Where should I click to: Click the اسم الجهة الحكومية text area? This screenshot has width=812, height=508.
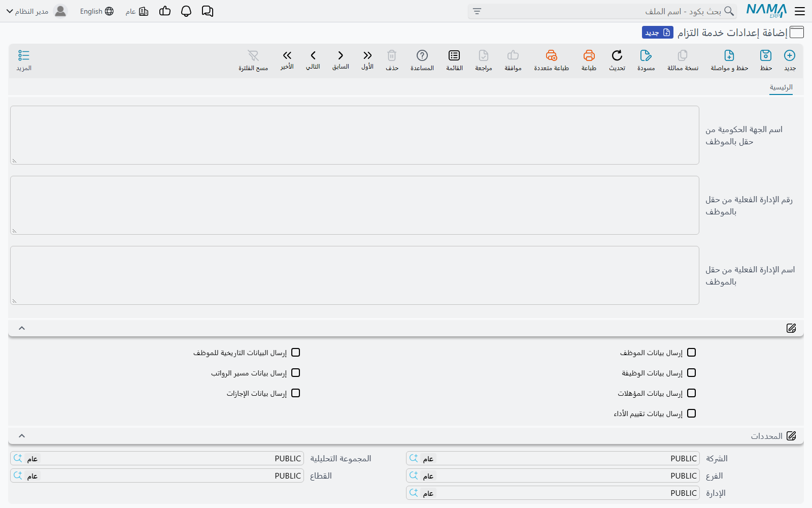[355, 135]
